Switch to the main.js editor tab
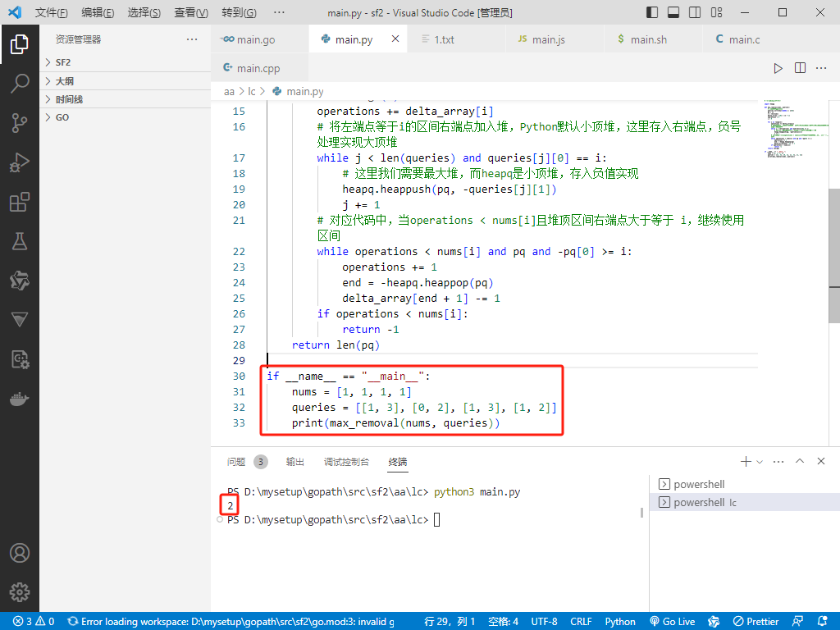 pos(555,39)
